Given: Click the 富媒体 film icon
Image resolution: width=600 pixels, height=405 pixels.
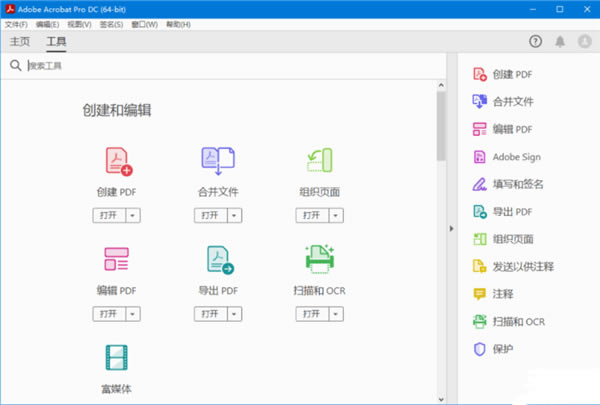Looking at the screenshot, I should [x=119, y=359].
